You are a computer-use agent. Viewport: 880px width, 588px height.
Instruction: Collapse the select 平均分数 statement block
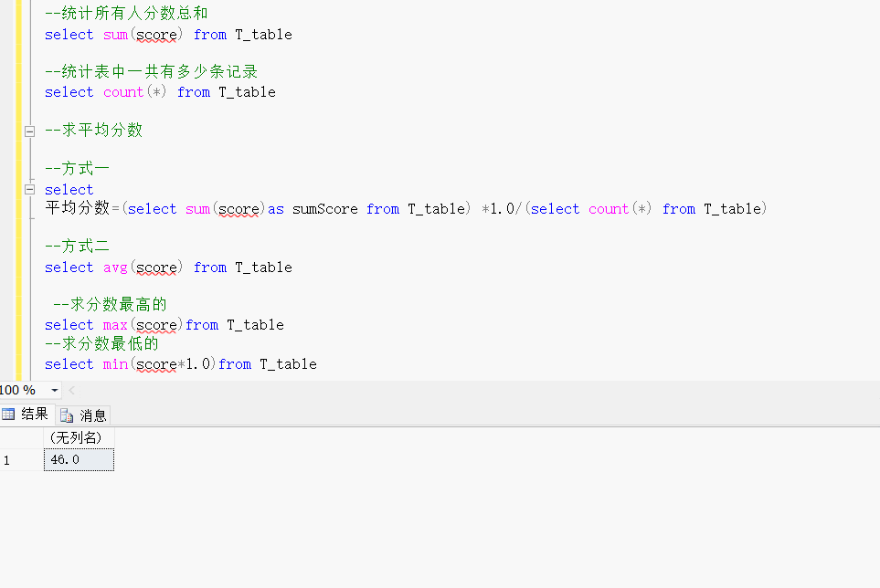[30, 190]
